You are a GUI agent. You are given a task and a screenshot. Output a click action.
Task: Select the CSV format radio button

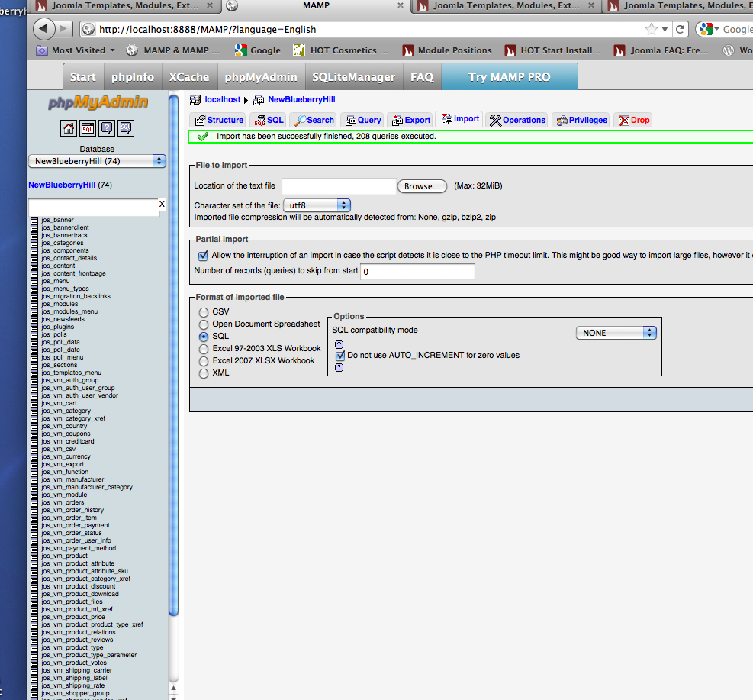204,312
